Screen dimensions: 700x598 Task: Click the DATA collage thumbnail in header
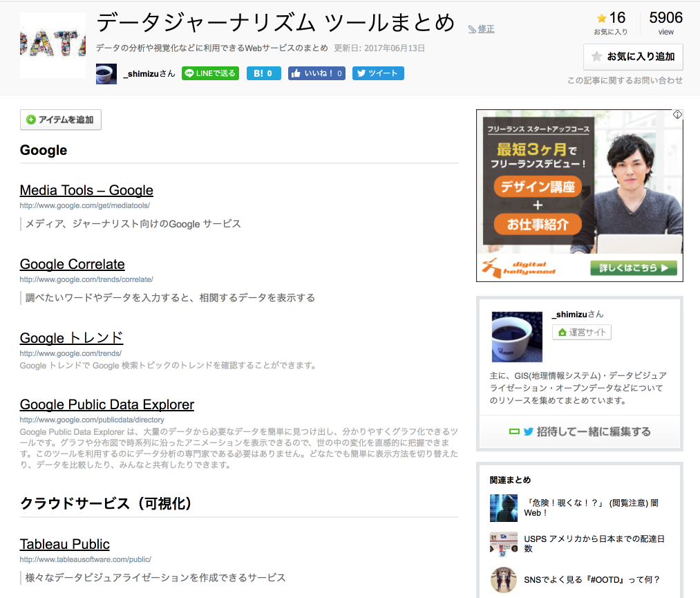pyautogui.click(x=53, y=45)
